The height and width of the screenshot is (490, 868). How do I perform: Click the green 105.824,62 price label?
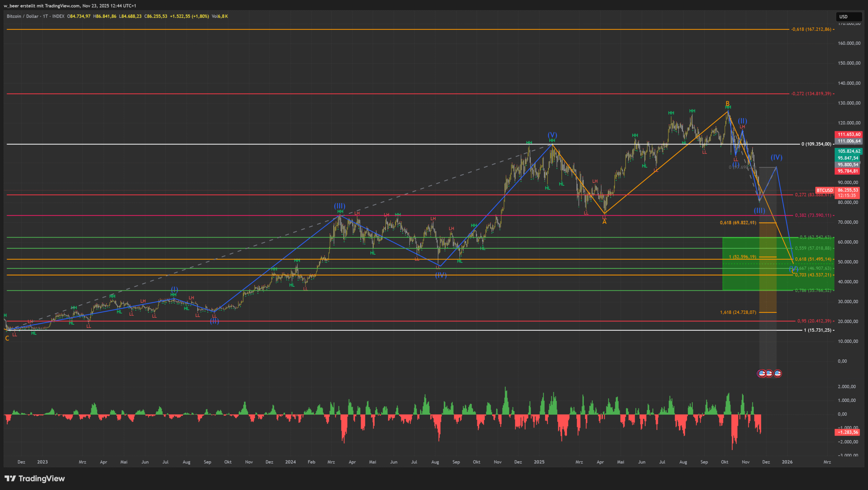tap(849, 151)
